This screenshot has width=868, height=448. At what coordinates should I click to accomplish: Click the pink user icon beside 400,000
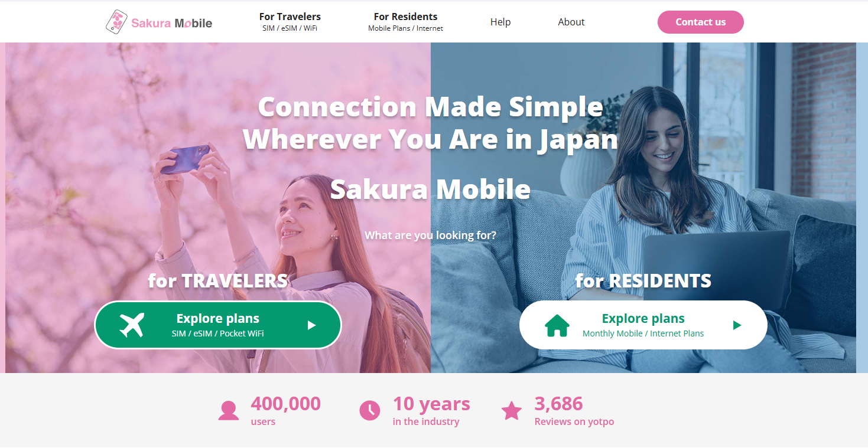229,411
